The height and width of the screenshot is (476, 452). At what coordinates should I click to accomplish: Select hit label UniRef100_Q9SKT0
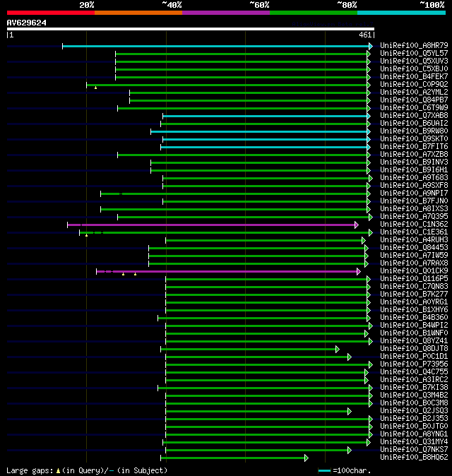click(414, 138)
